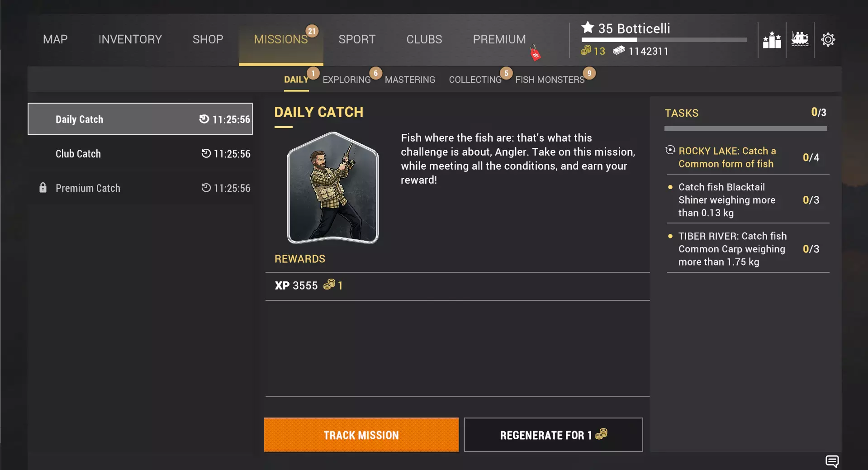Click the gold coins balance icon
Viewport: 868px width, 470px height.
586,51
